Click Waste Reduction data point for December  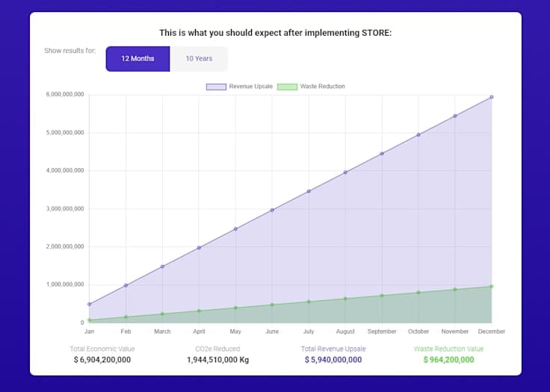[492, 287]
